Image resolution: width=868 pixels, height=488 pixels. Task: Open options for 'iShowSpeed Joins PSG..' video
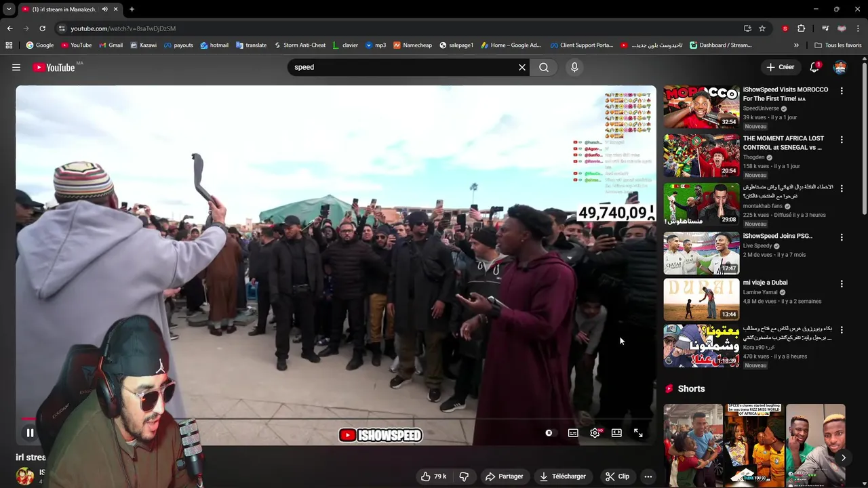[842, 237]
